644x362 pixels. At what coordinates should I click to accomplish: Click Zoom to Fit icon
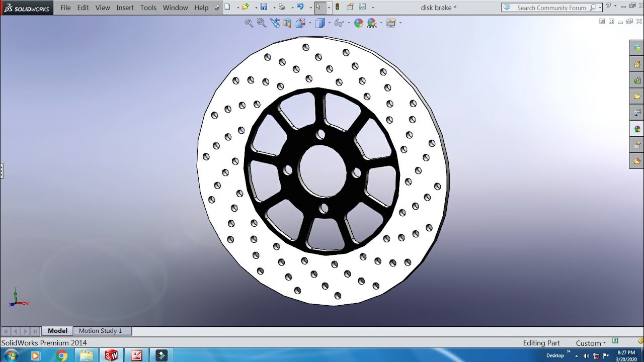(249, 23)
